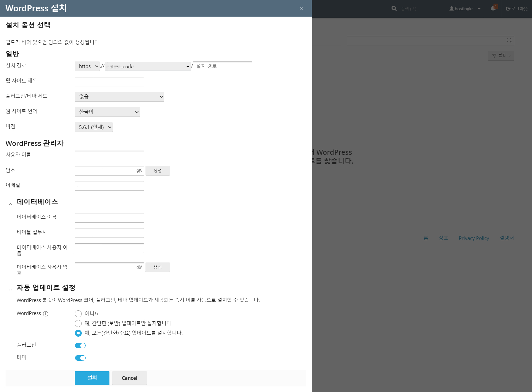Click search icon in background search box
Viewport: 532px width, 392px height.
coord(509,40)
